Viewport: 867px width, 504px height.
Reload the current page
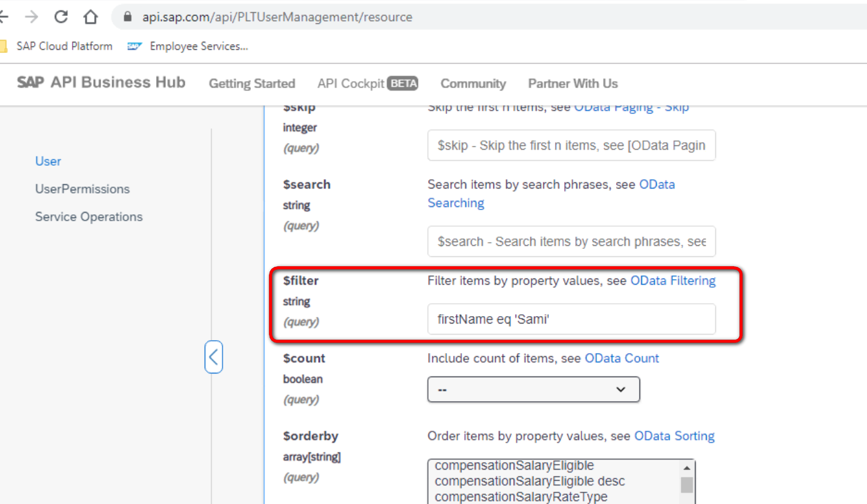click(x=60, y=17)
